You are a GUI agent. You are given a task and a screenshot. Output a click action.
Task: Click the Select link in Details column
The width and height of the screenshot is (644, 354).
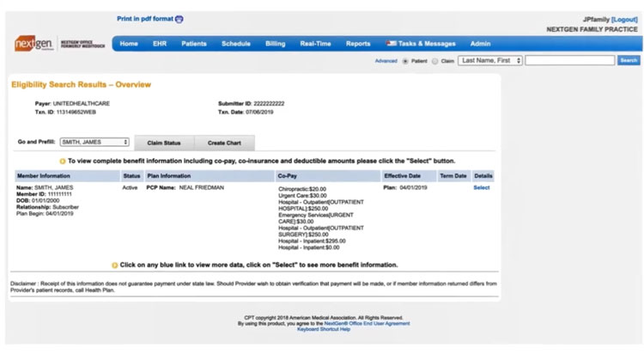[482, 187]
